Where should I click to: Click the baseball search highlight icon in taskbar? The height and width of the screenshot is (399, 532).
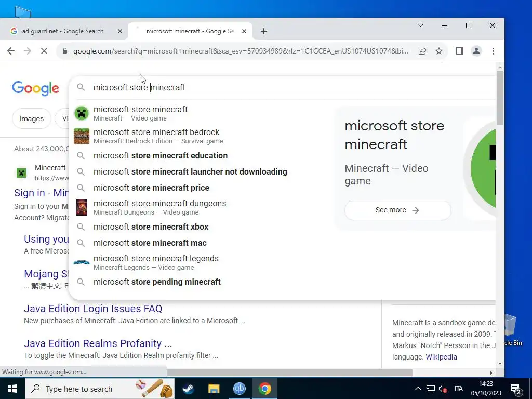(x=154, y=389)
